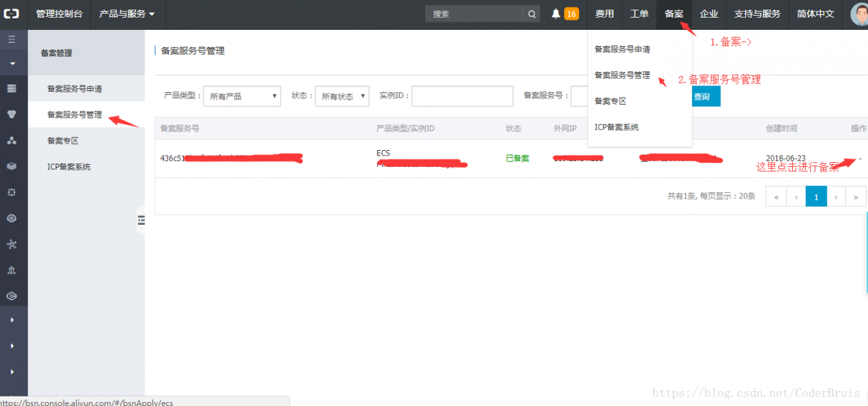This screenshot has width=868, height=406.
Task: Open the dashed-square chip sidebar icon
Action: [x=12, y=192]
